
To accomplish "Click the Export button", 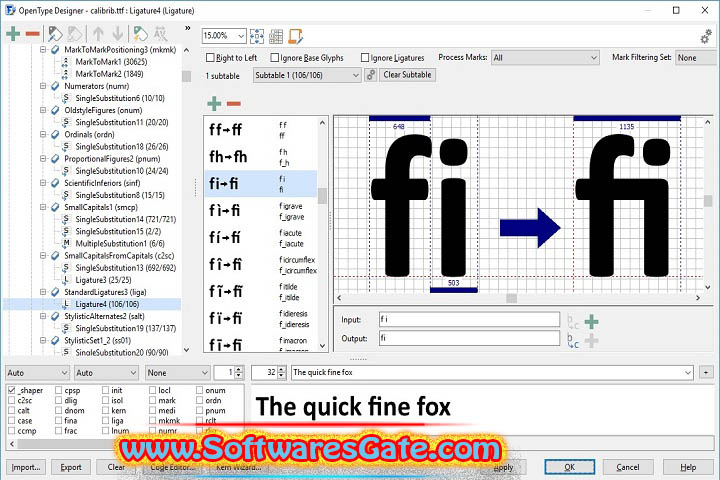I will coord(71,467).
